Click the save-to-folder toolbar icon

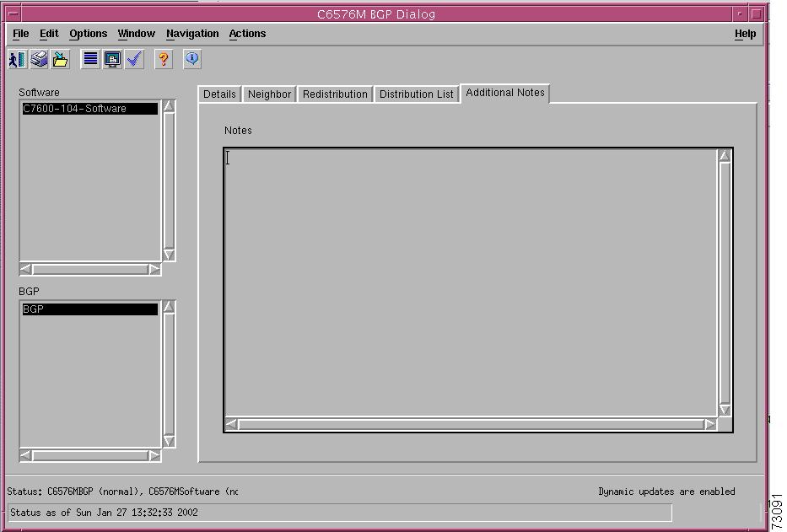[61, 59]
